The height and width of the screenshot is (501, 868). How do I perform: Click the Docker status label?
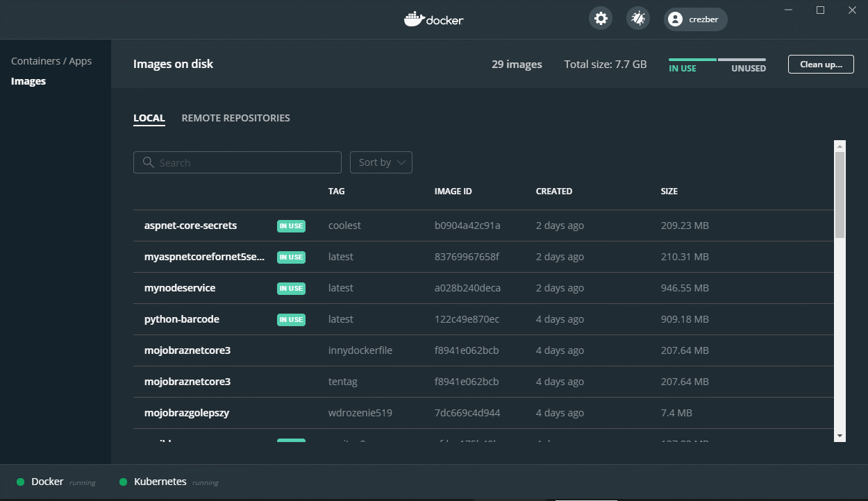tap(47, 482)
